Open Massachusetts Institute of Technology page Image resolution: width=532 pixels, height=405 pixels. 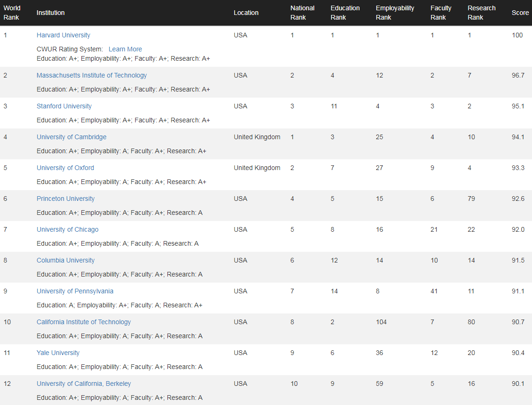coord(92,75)
